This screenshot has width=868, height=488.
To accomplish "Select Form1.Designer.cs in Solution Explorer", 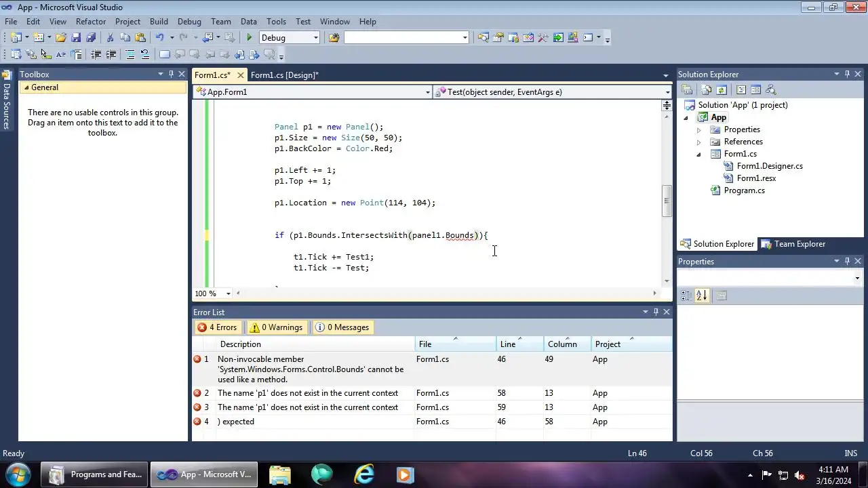I will click(770, 166).
